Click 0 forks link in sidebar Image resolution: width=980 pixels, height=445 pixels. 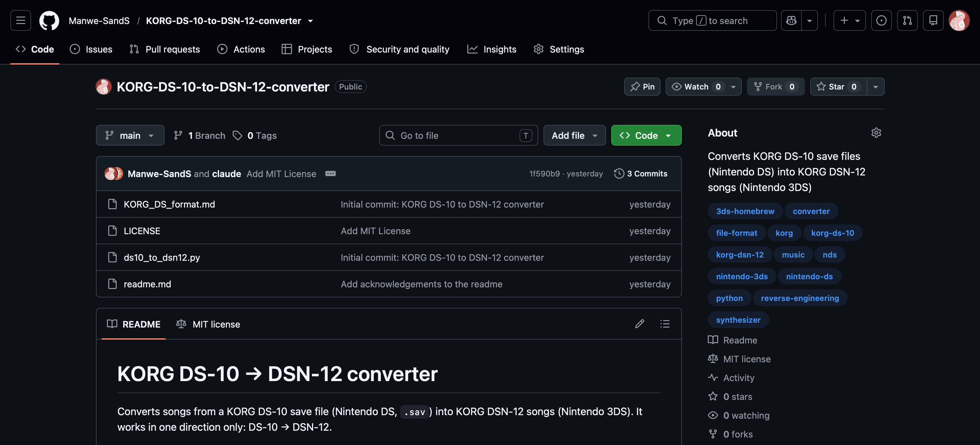(x=730, y=434)
